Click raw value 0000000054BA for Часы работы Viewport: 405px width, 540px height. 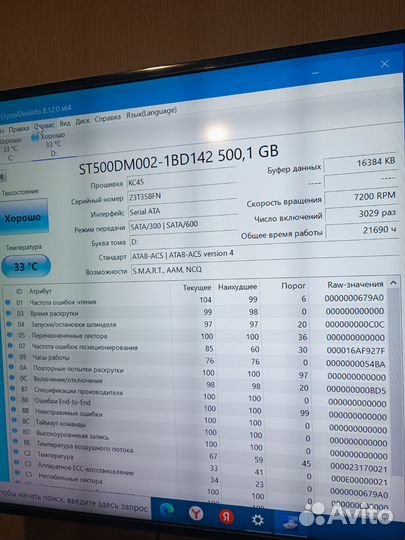point(356,364)
